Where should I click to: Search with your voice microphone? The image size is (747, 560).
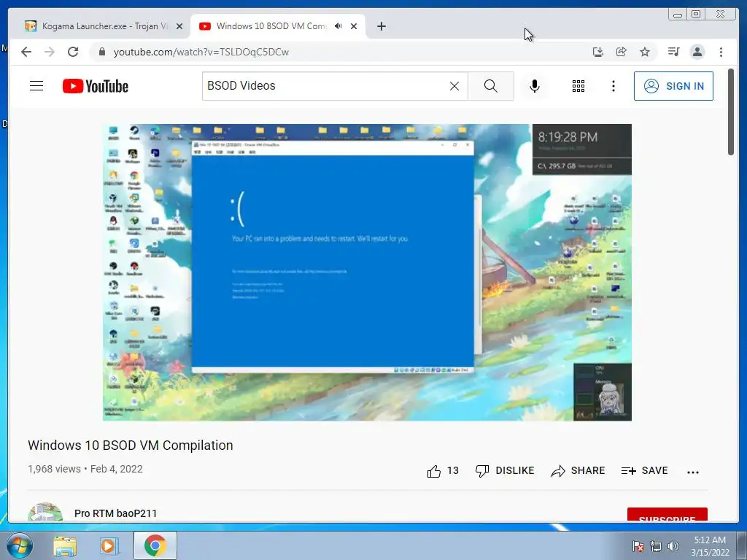(x=535, y=86)
